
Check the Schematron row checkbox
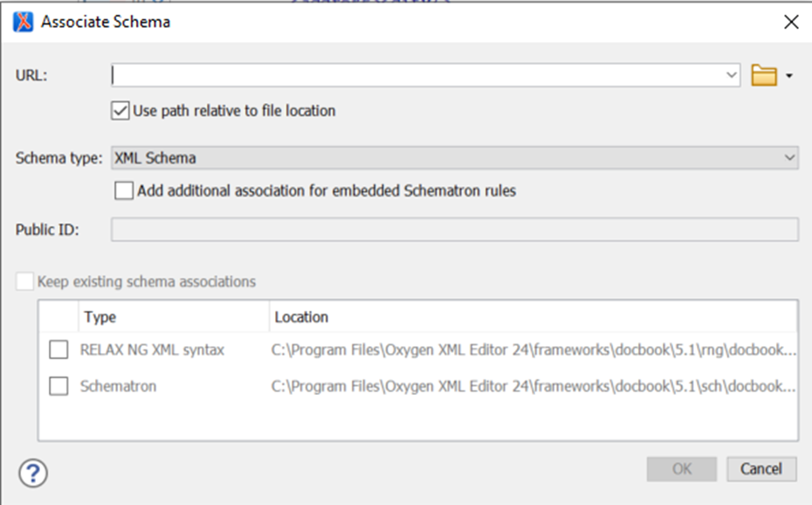(58, 385)
